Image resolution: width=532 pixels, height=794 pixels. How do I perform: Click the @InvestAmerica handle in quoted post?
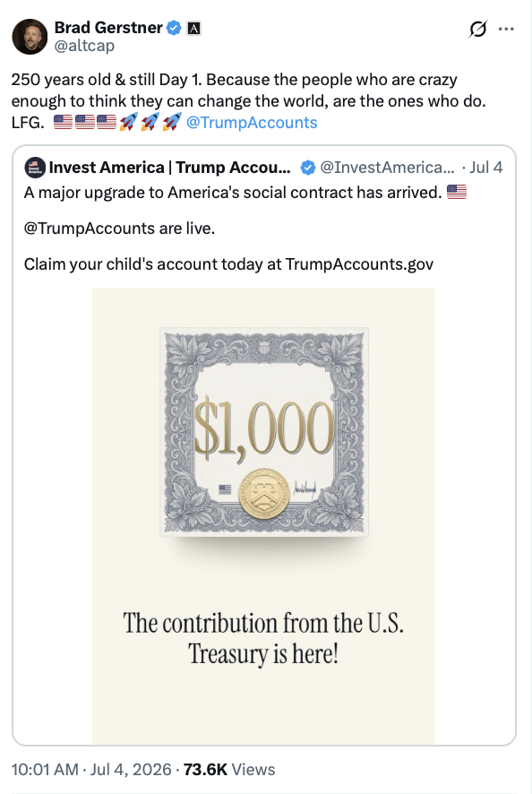(387, 168)
